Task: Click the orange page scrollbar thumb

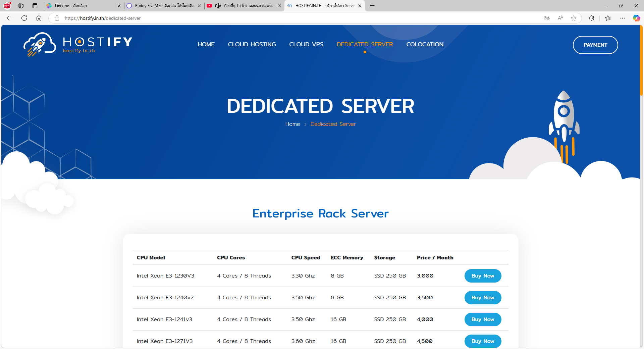Action: pos(641,60)
